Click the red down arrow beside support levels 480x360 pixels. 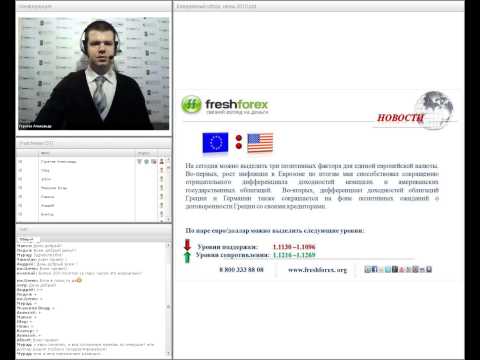pyautogui.click(x=187, y=245)
